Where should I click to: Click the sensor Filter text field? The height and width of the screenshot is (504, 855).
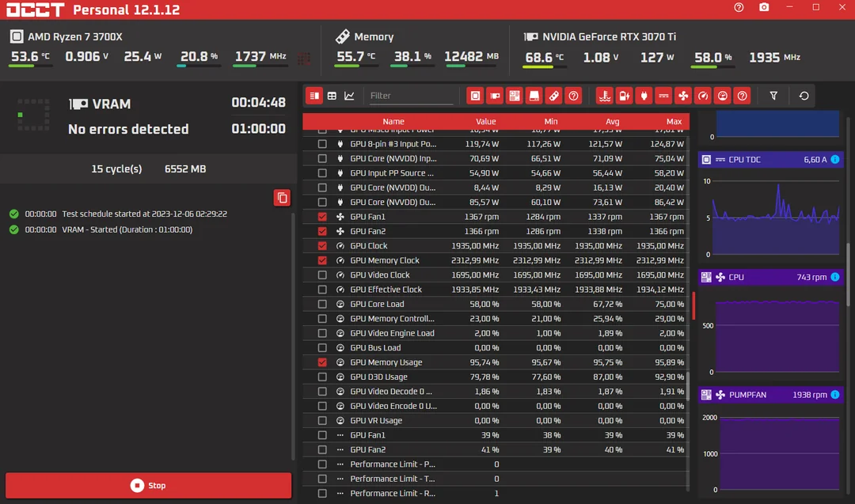coord(411,96)
